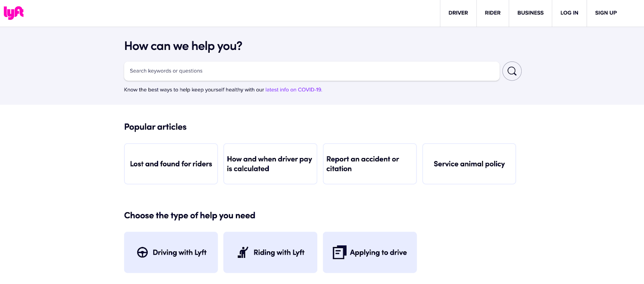
Task: Select the Applying to drive help label
Action: click(378, 253)
